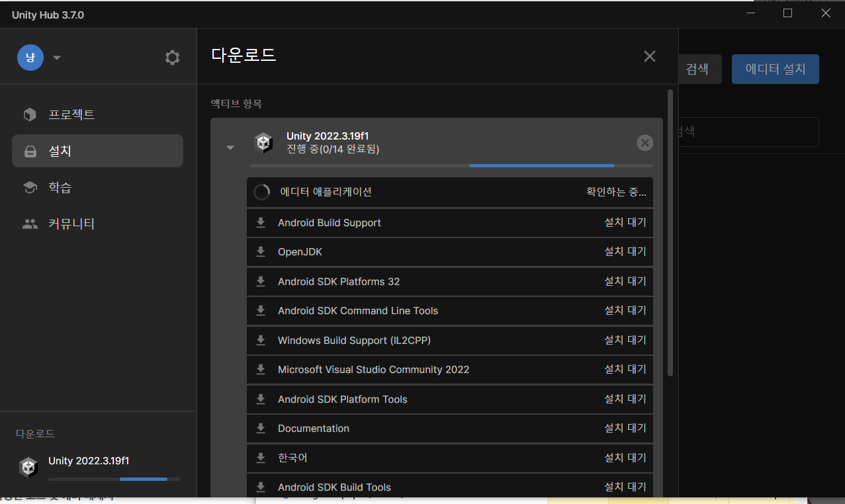This screenshot has height=504, width=845.
Task: Click the Android SDK Command Line Tools download icon
Action: point(261,310)
